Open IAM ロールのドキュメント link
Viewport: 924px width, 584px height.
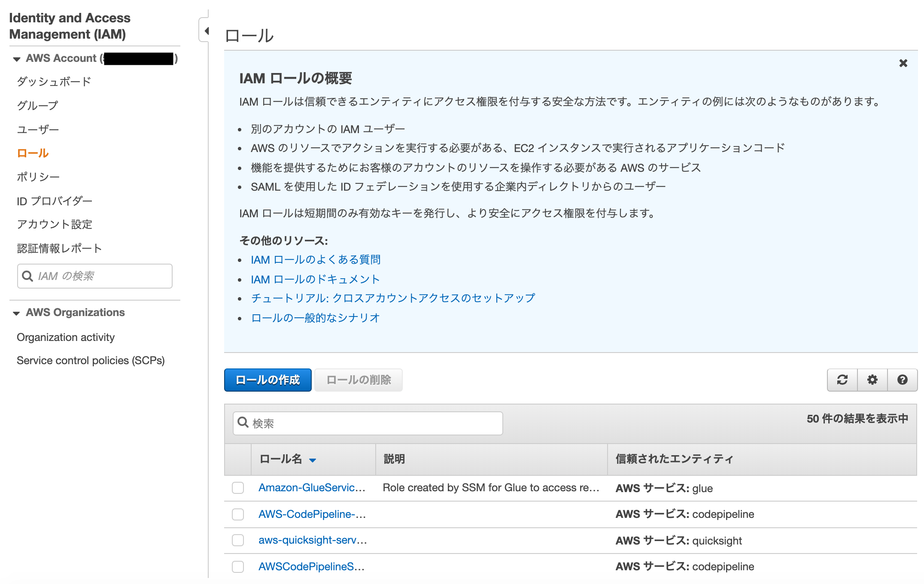pos(316,279)
